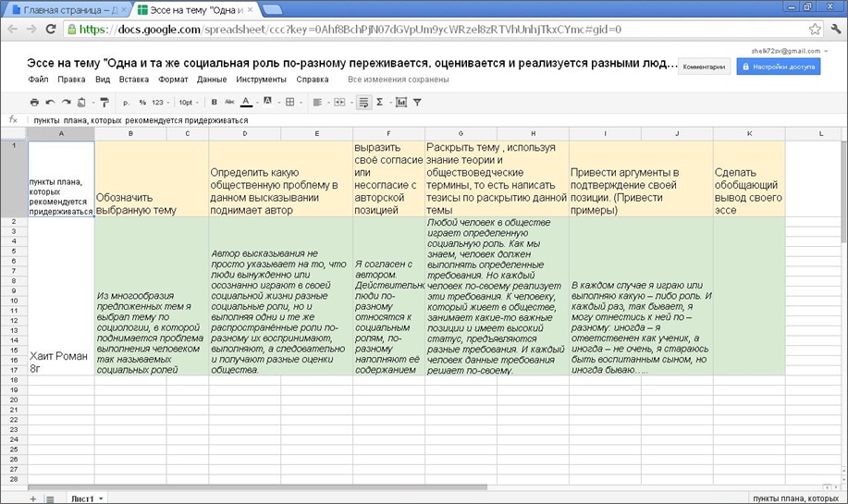
Task: Open the Инструменты menu
Action: (x=261, y=79)
